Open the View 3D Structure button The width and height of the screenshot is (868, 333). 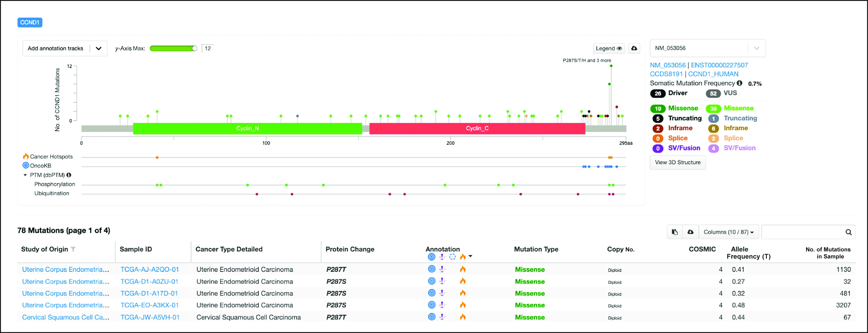[x=678, y=162]
